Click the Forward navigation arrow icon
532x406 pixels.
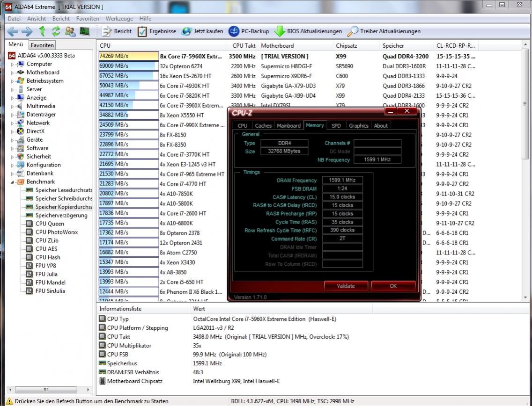click(x=27, y=31)
